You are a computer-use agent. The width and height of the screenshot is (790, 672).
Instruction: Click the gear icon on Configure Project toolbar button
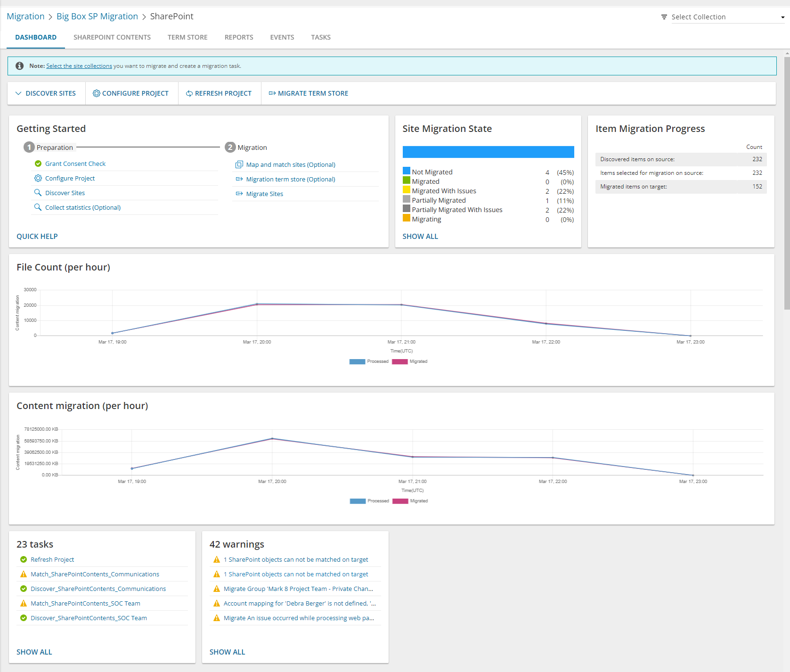[x=96, y=93]
